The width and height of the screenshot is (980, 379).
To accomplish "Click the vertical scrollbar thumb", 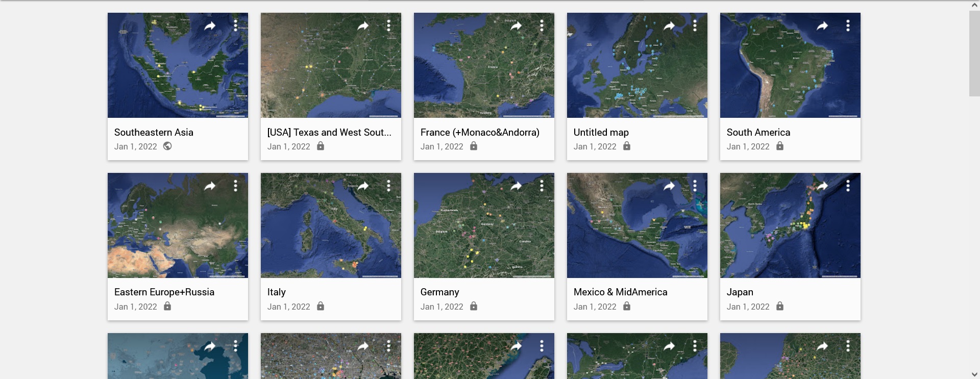I will tap(974, 53).
